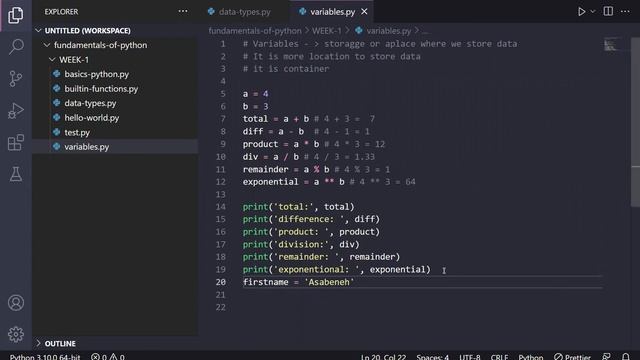
Task: Open feedback icon in status bar
Action: pyautogui.click(x=607, y=357)
